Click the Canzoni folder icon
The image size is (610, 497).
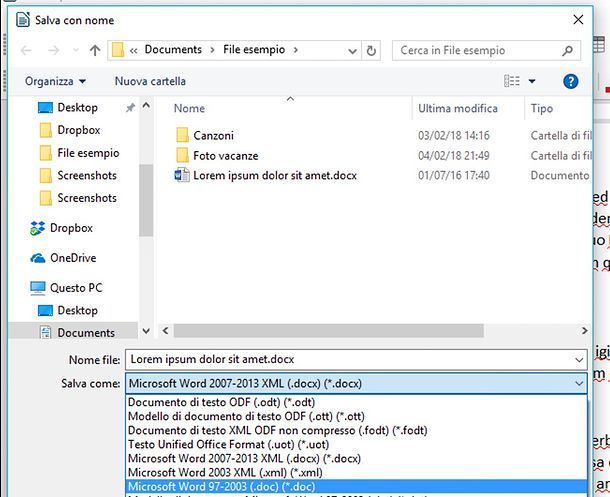[x=182, y=135]
